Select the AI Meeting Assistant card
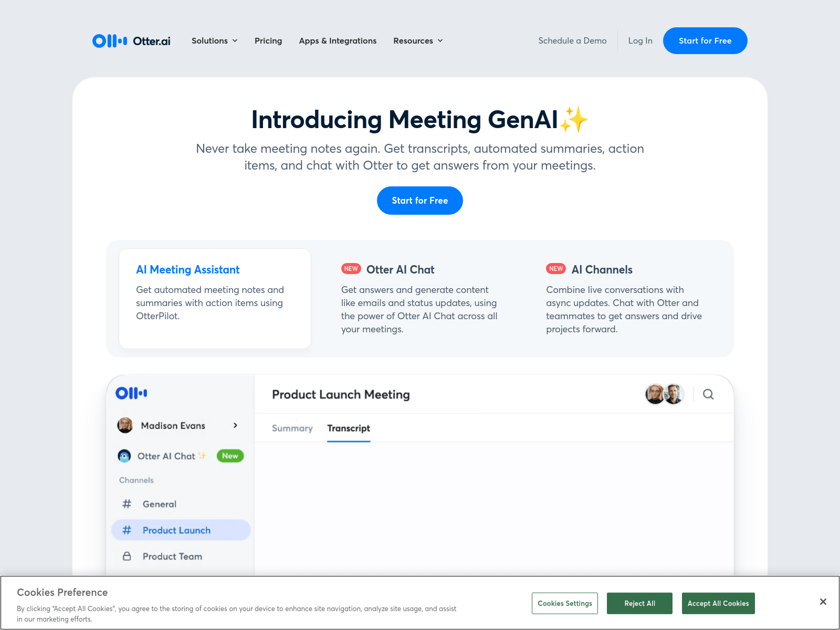The height and width of the screenshot is (630, 840). coord(215,299)
